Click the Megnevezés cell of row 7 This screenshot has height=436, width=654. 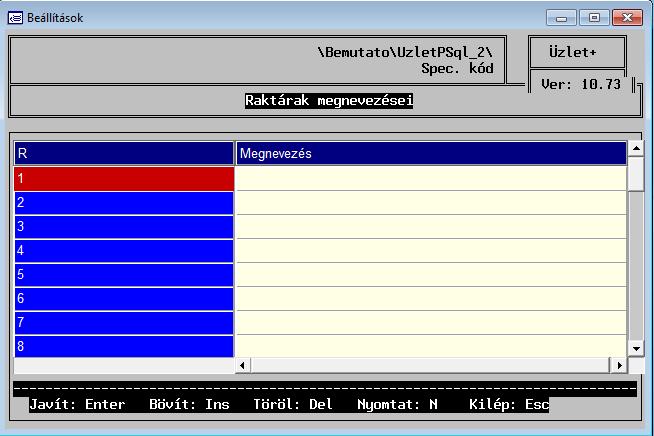click(x=431, y=323)
